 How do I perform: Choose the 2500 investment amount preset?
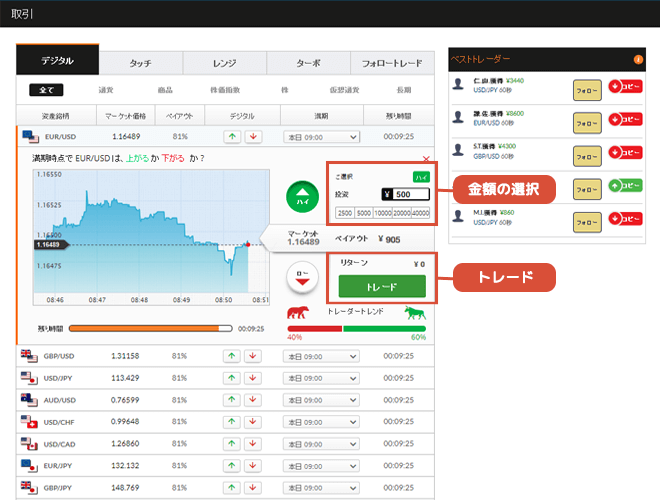[345, 213]
